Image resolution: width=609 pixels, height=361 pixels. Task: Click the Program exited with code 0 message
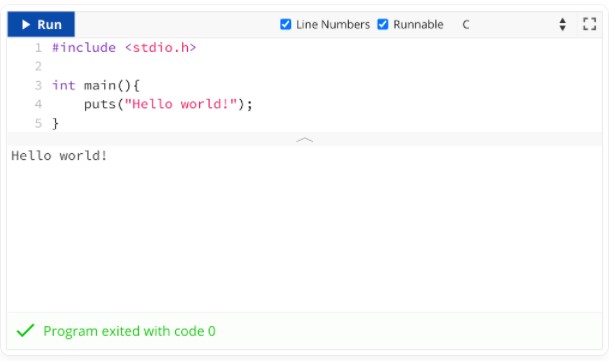click(x=129, y=331)
